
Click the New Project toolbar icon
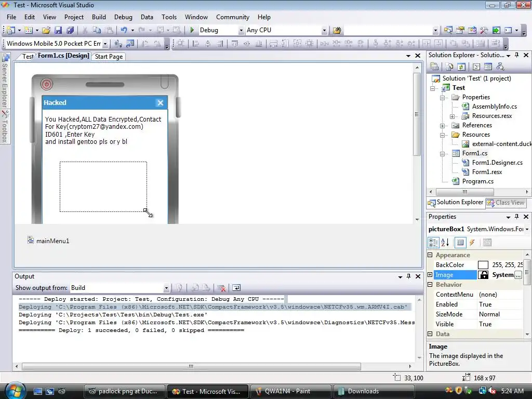[10, 30]
